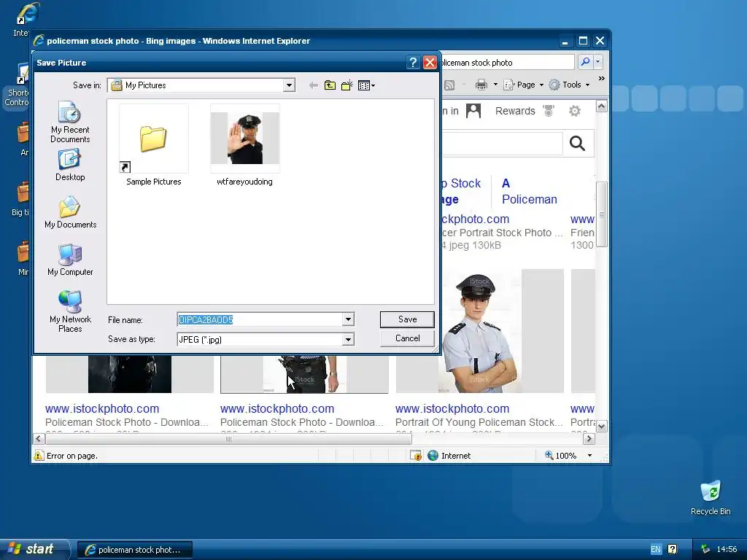
Task: Open the Windows Start menu
Action: pyautogui.click(x=35, y=549)
